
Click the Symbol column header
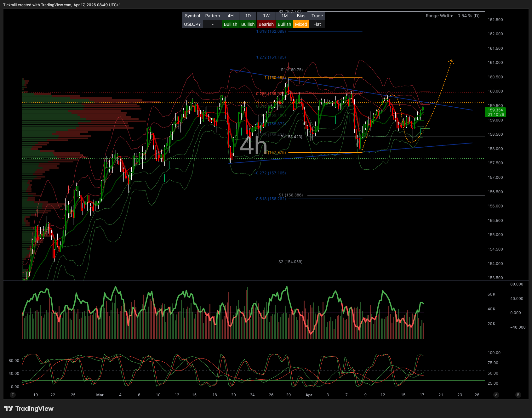192,16
